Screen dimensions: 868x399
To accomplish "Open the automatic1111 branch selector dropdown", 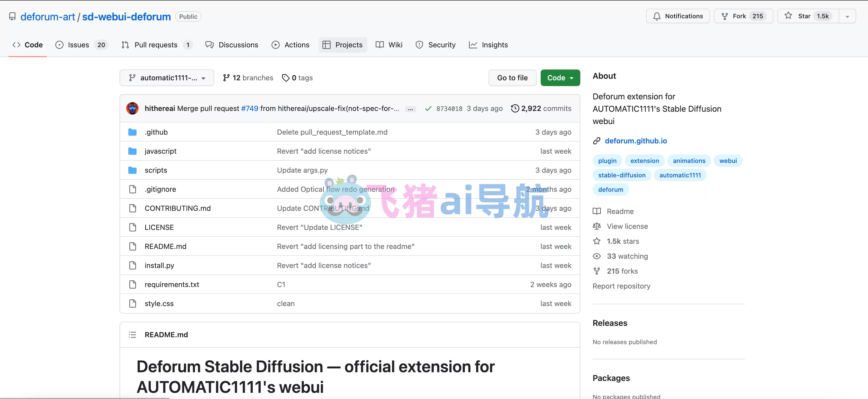I will [167, 78].
